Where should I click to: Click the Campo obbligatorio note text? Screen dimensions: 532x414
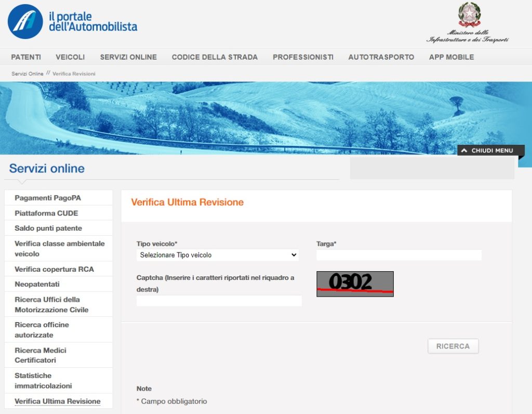(x=171, y=401)
